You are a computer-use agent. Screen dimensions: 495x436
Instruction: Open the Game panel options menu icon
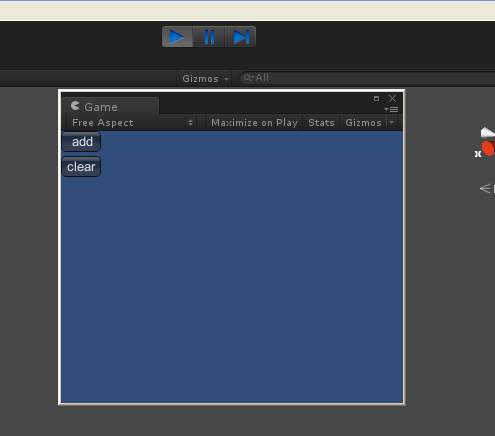[391, 109]
